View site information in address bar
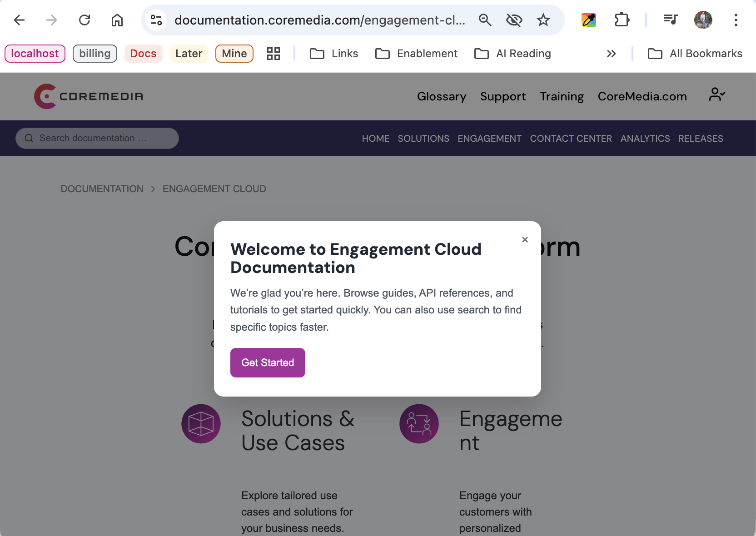 point(156,20)
